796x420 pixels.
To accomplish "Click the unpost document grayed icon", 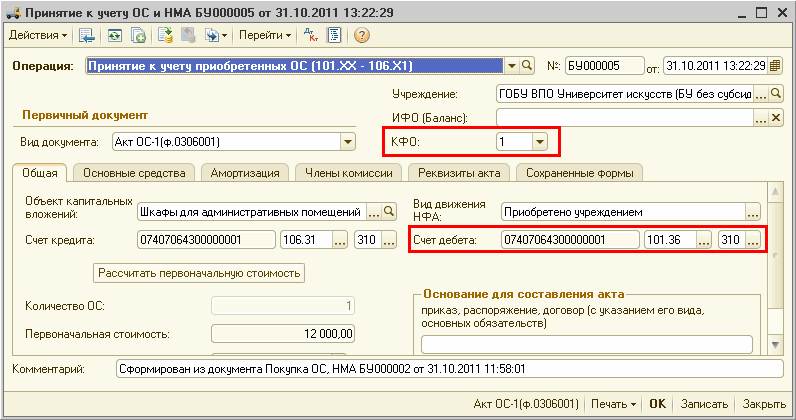I will click(188, 35).
